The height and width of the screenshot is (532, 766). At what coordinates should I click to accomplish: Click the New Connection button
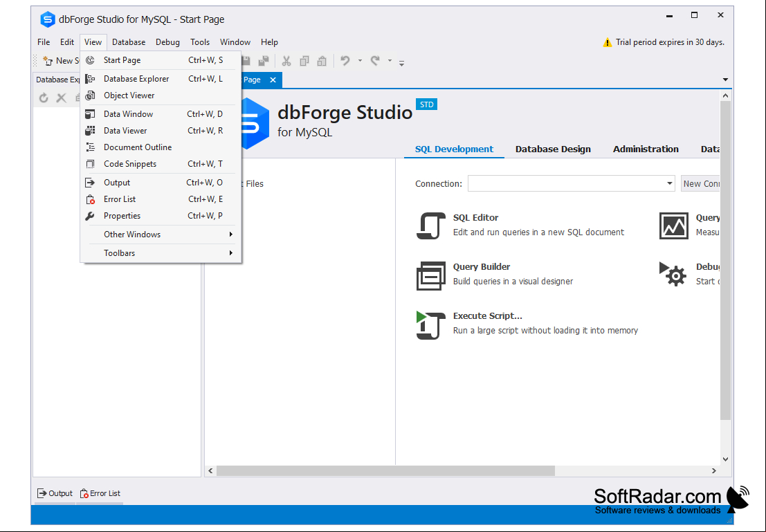[x=700, y=184]
